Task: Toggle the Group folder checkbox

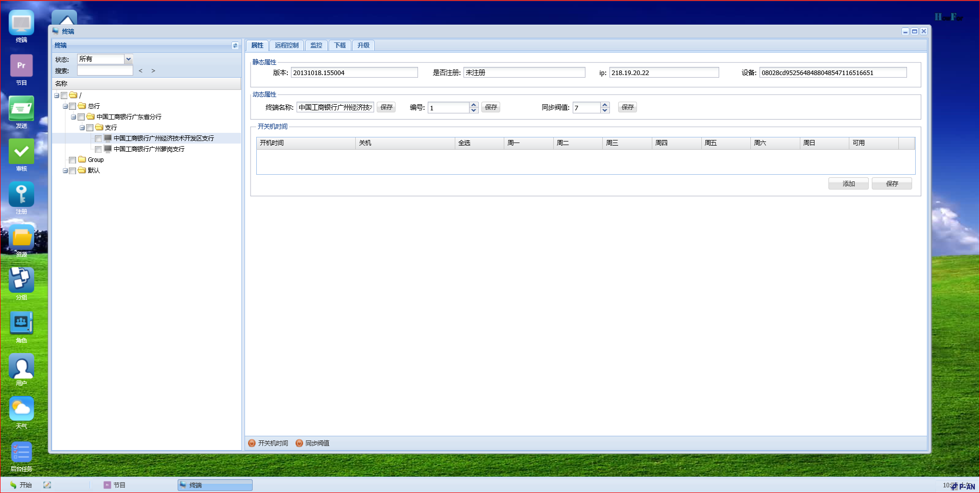Action: [x=73, y=160]
